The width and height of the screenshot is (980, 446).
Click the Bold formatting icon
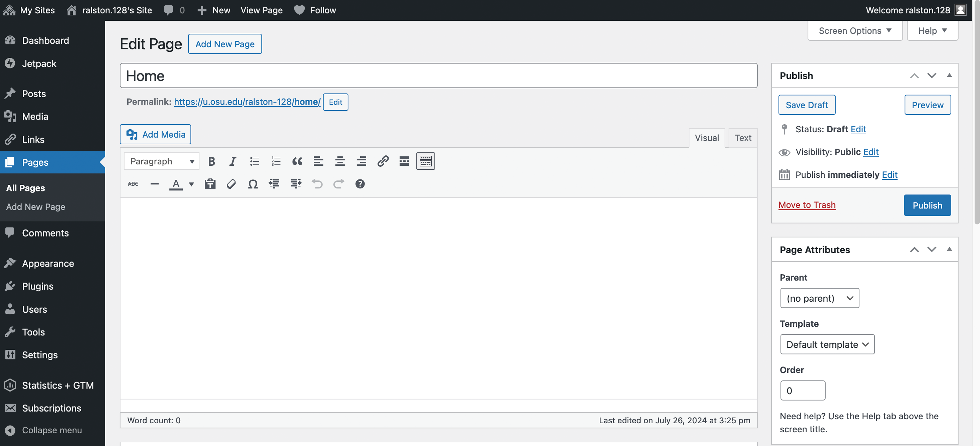(x=211, y=161)
